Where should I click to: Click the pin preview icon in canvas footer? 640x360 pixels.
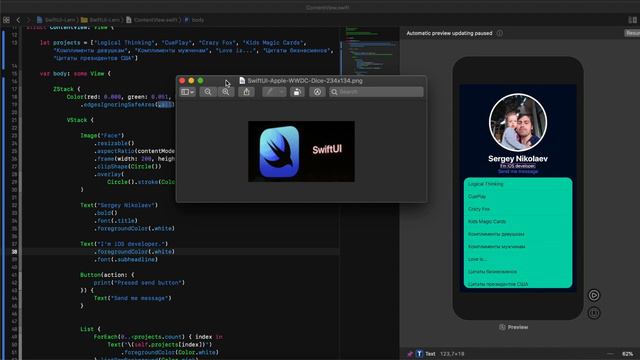coord(410,354)
